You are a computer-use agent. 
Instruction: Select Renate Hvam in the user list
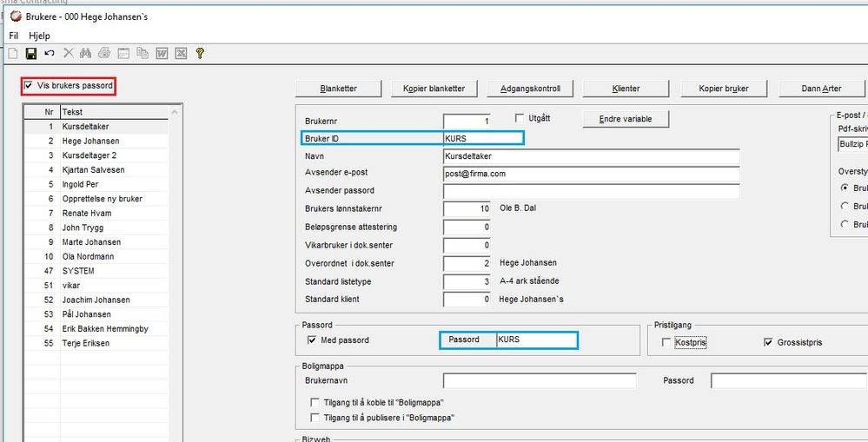pos(96,213)
